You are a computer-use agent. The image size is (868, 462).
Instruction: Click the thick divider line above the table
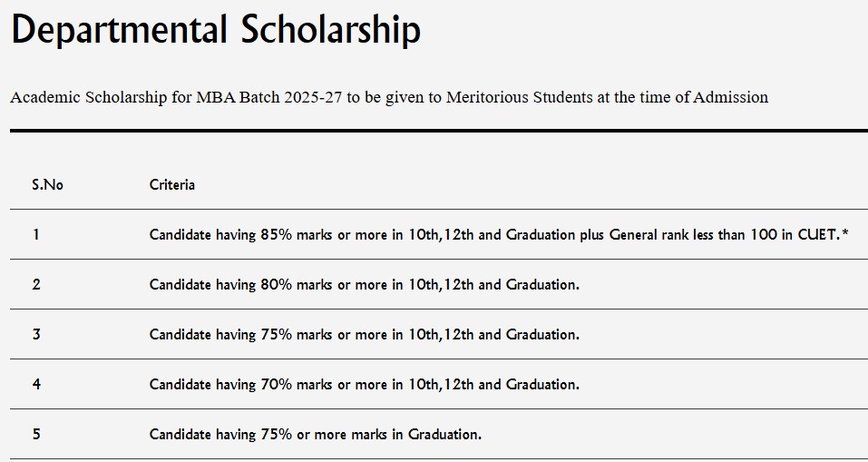pyautogui.click(x=434, y=131)
